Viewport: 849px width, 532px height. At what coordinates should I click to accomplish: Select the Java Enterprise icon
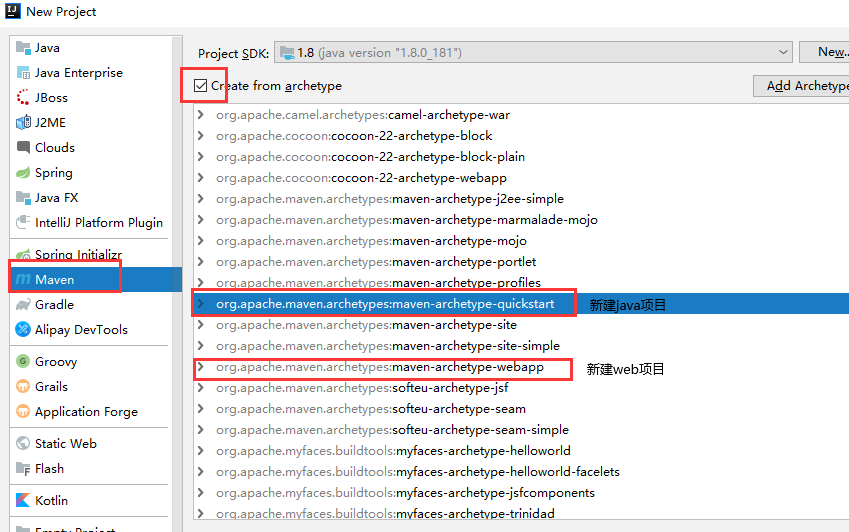click(x=23, y=73)
